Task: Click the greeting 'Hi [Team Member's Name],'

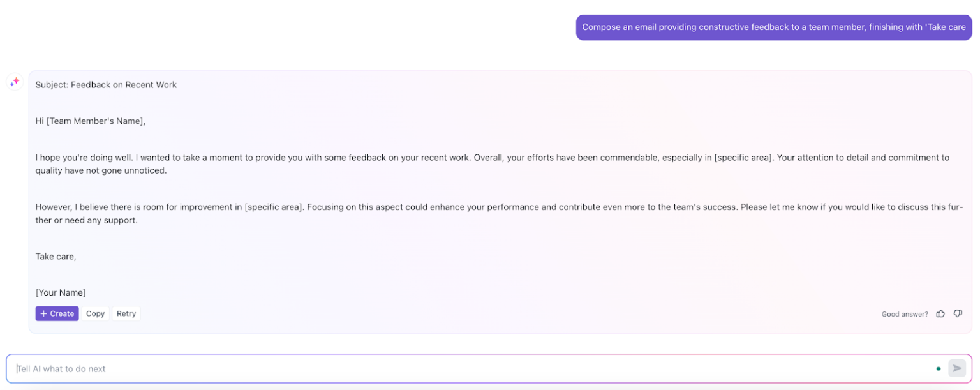Action: [x=91, y=121]
